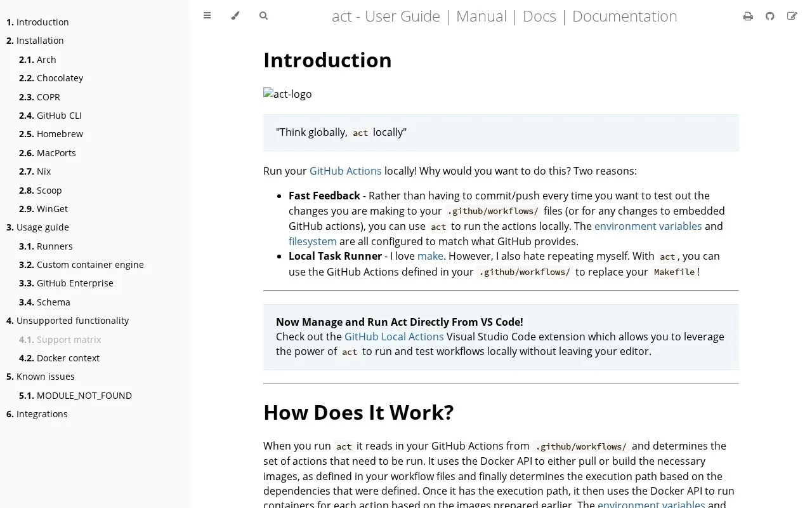812x508 pixels.
Task: Open Unsupported functionality chapter
Action: [x=67, y=321]
